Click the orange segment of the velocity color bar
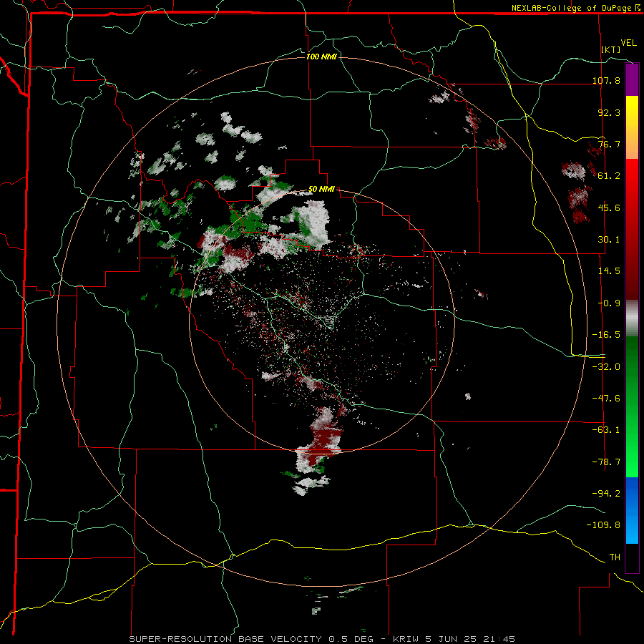 [632, 143]
